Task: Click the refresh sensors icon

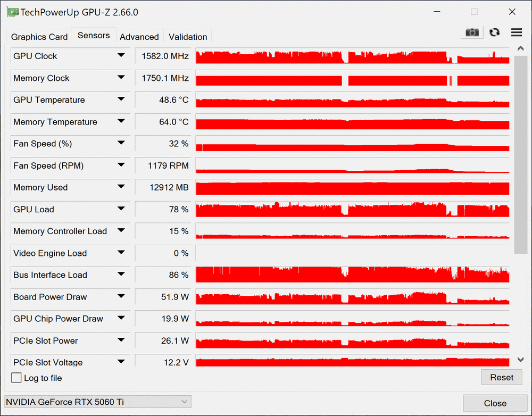Action: 494,32
